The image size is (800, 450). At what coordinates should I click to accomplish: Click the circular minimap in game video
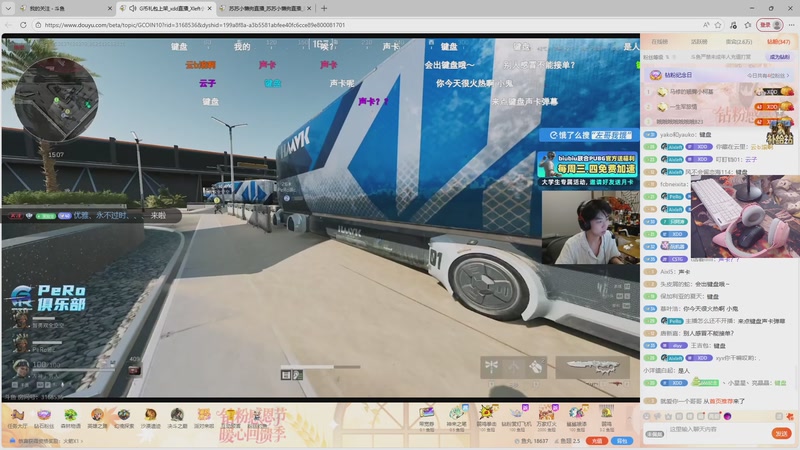click(x=56, y=100)
